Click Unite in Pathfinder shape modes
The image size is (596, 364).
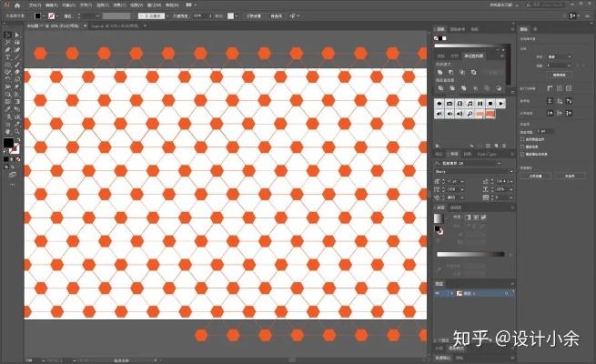pyautogui.click(x=439, y=72)
